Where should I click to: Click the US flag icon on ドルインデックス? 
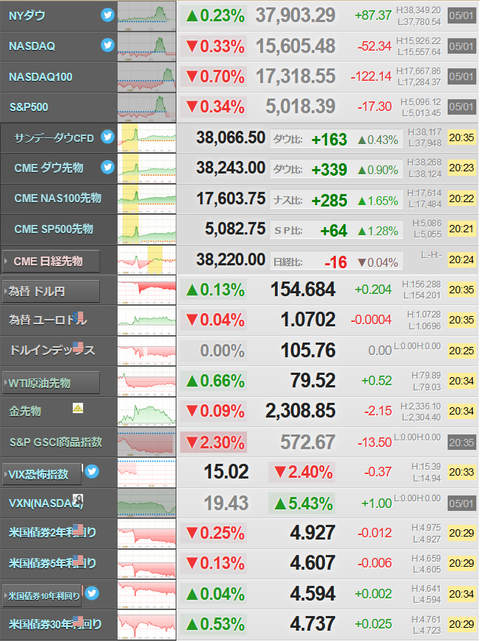coord(78,347)
